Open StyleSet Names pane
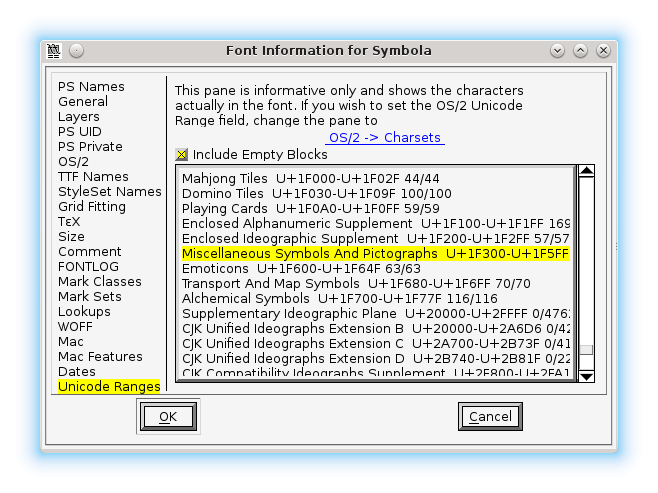 (x=110, y=192)
